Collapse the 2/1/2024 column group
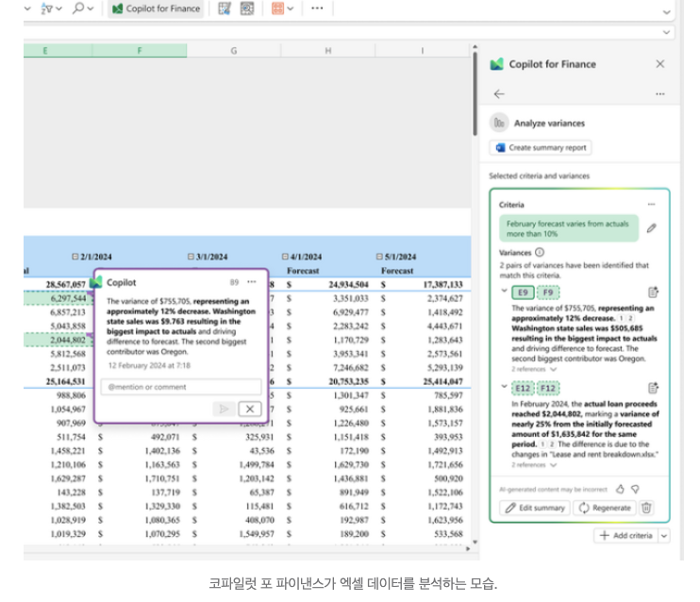The image size is (700, 602). 75,257
